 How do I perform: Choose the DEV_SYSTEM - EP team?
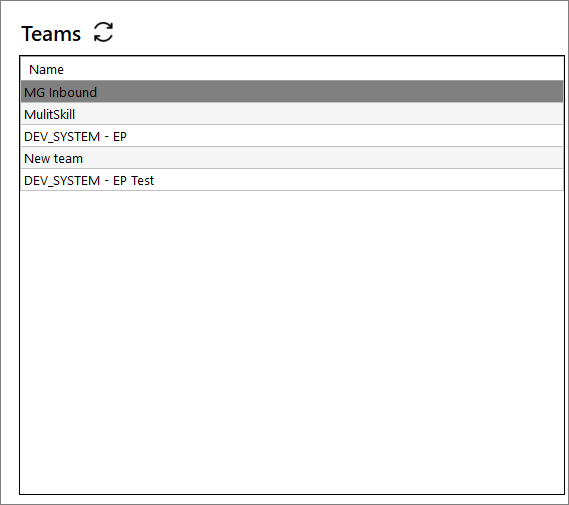pos(292,136)
